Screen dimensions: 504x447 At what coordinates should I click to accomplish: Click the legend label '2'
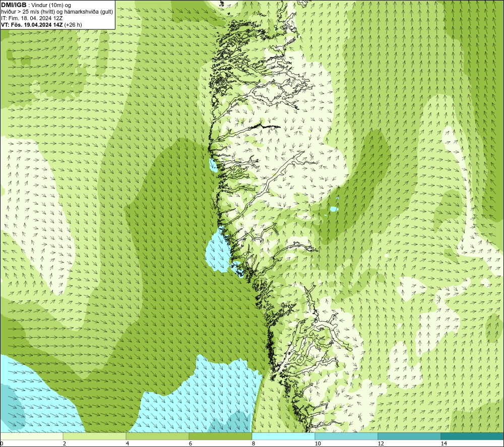pos(65,444)
